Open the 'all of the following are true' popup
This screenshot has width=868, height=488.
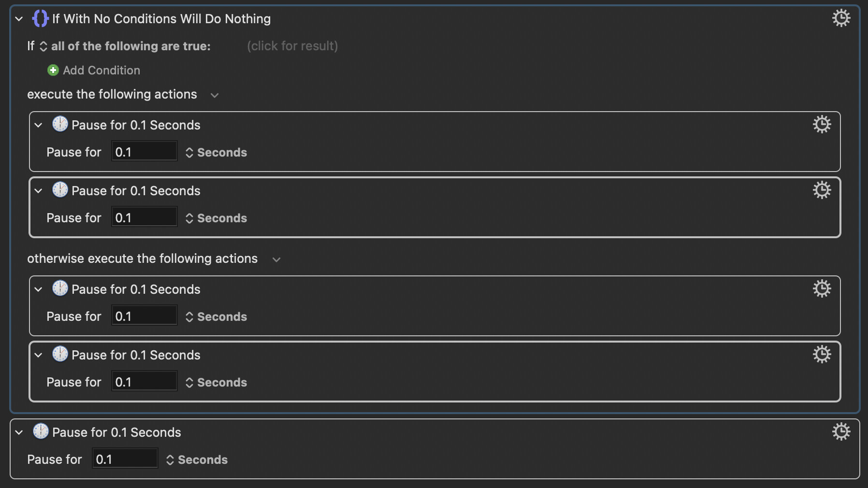click(x=126, y=46)
